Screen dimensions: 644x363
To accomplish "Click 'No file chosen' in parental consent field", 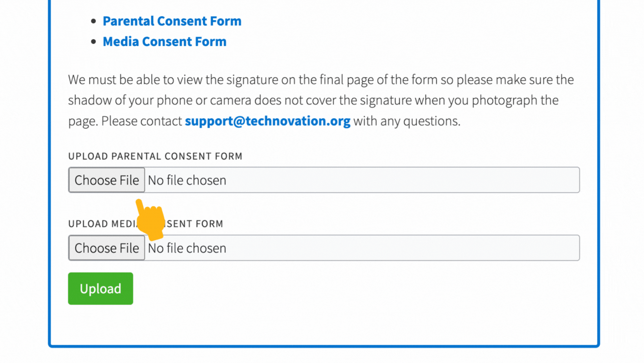I will (187, 180).
